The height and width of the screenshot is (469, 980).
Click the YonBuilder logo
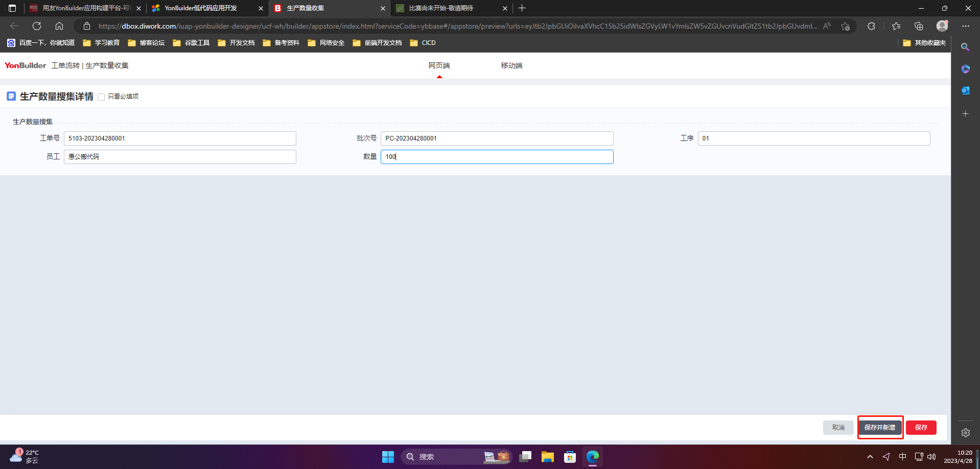click(x=26, y=65)
